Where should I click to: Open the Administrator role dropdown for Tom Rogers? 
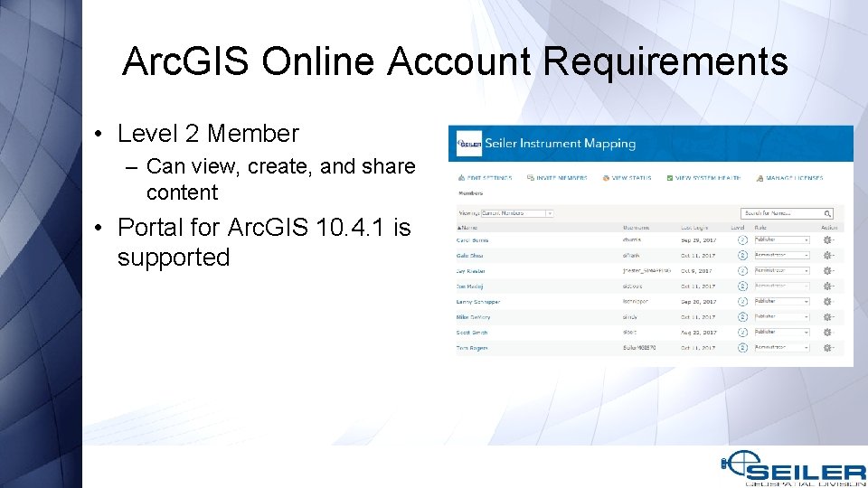point(781,348)
